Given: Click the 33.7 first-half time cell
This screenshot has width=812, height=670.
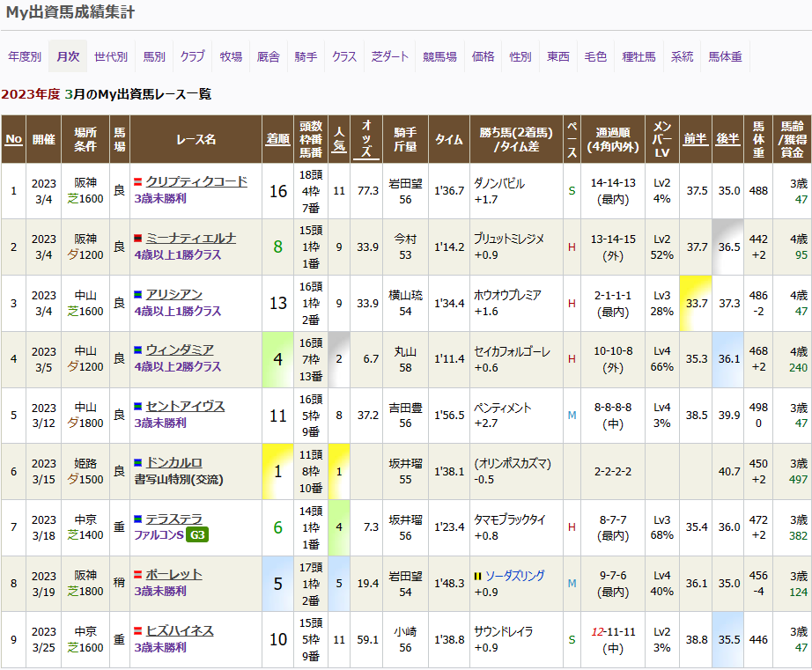Looking at the screenshot, I should point(696,304).
